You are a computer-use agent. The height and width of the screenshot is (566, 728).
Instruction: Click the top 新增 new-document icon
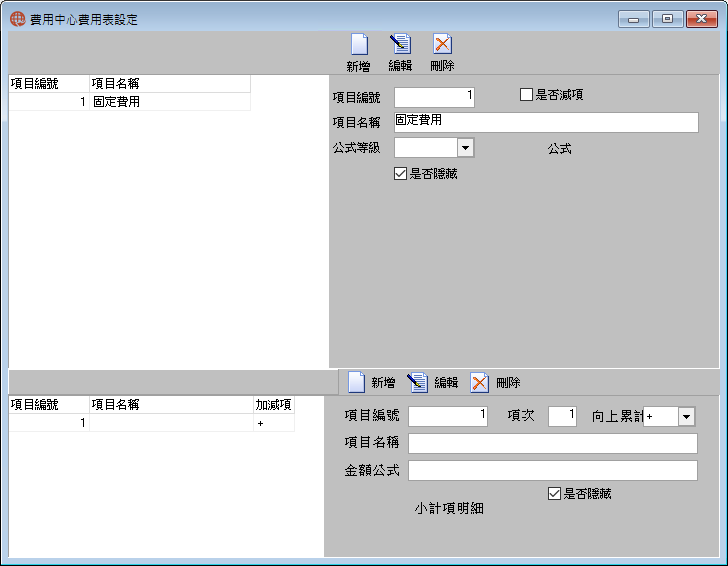pyautogui.click(x=359, y=45)
